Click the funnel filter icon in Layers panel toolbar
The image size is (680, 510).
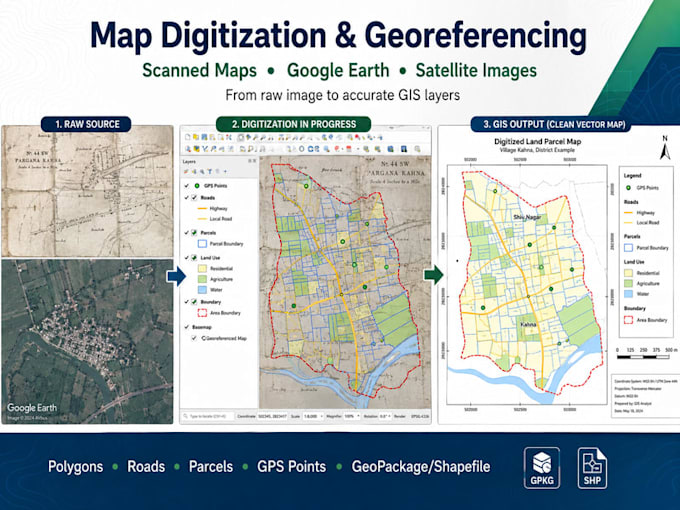209,172
